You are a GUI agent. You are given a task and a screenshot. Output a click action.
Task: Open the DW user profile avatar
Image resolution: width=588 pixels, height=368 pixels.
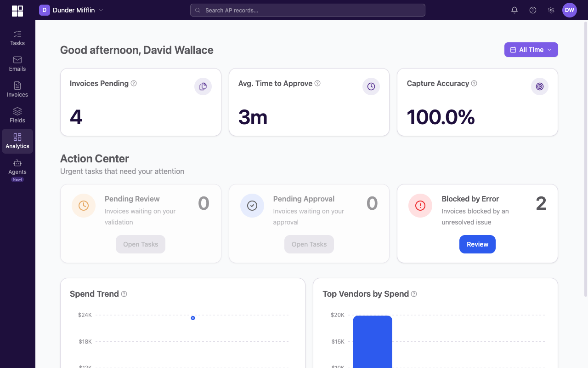[570, 10]
